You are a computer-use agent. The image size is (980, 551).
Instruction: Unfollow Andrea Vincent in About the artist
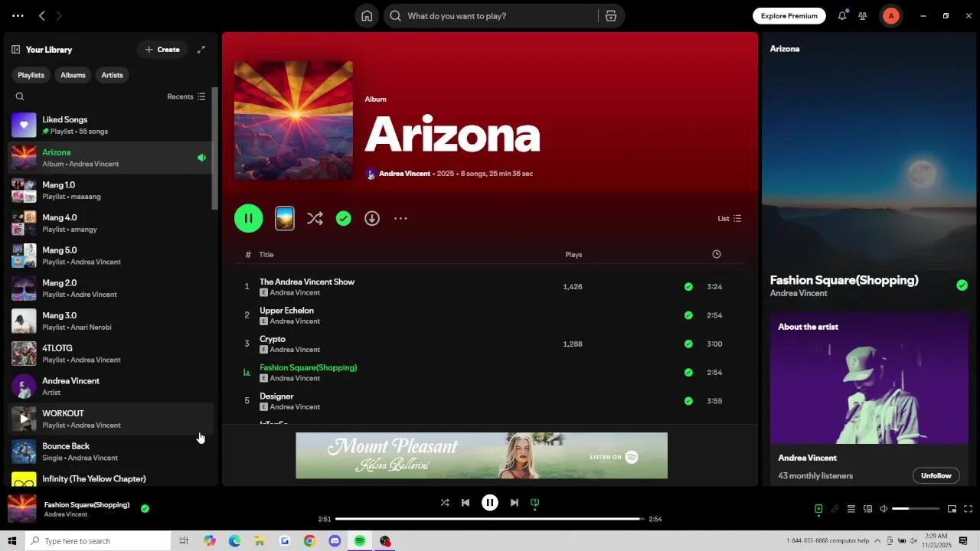[936, 475]
